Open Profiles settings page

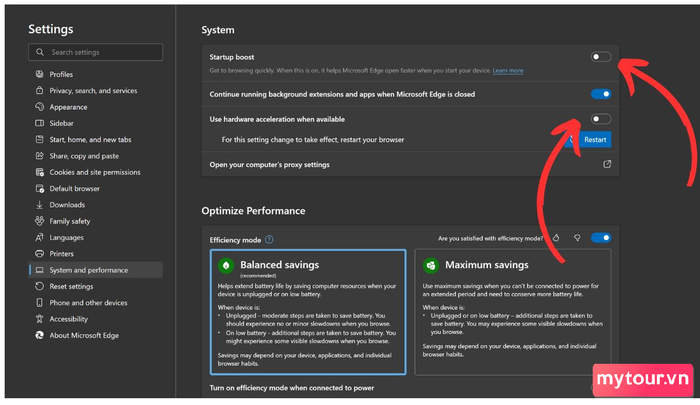[x=96, y=74]
